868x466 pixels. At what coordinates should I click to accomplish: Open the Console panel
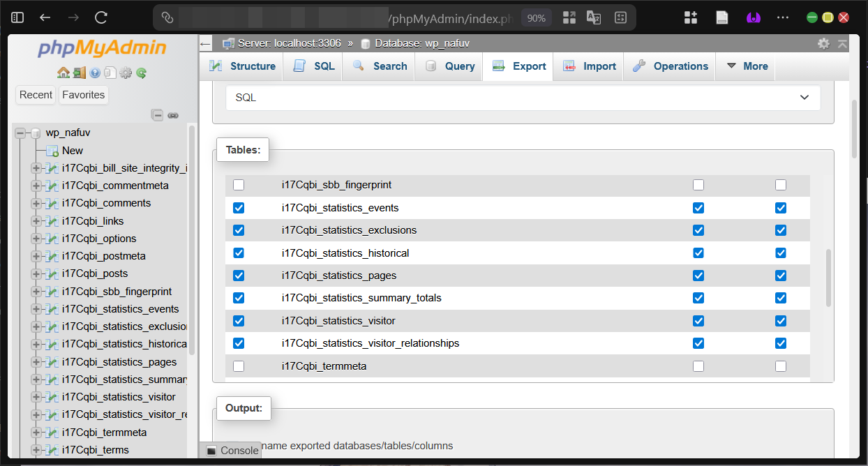tap(230, 450)
